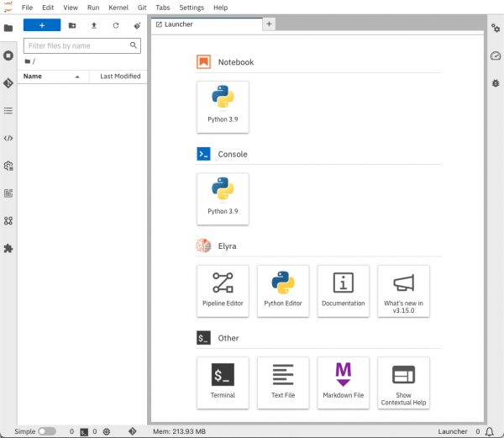Open the Settings menu
Image resolution: width=504 pixels, height=438 pixels.
pyautogui.click(x=192, y=8)
